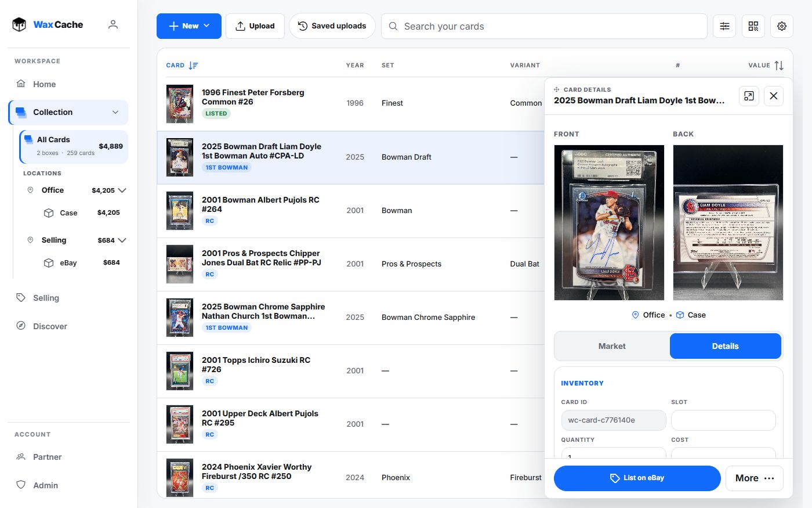Screen dimensions: 812x508
Task: Collapse the Collection section chevron
Action: coord(115,112)
